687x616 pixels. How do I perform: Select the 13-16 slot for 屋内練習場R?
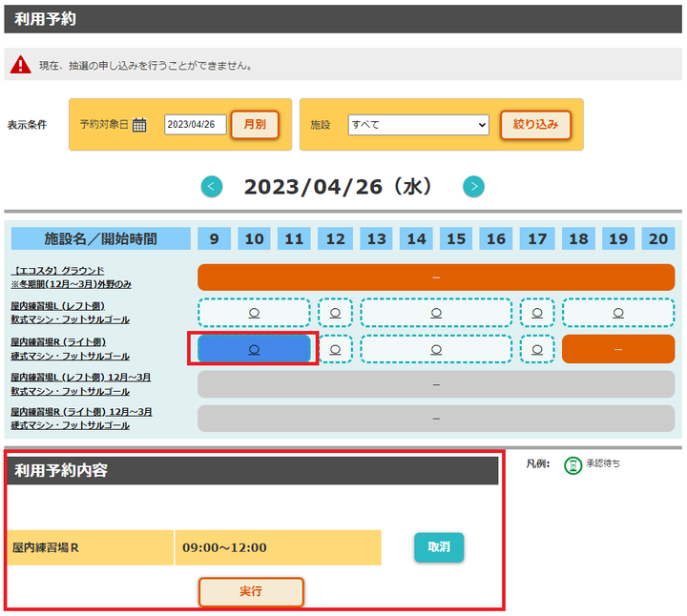point(436,349)
